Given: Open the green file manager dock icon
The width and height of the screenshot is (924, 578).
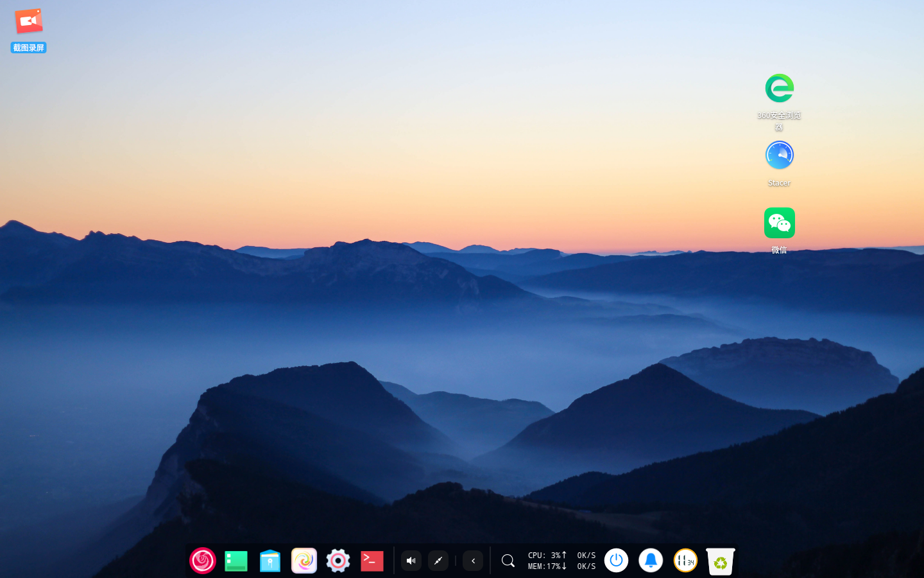Looking at the screenshot, I should tap(236, 561).
